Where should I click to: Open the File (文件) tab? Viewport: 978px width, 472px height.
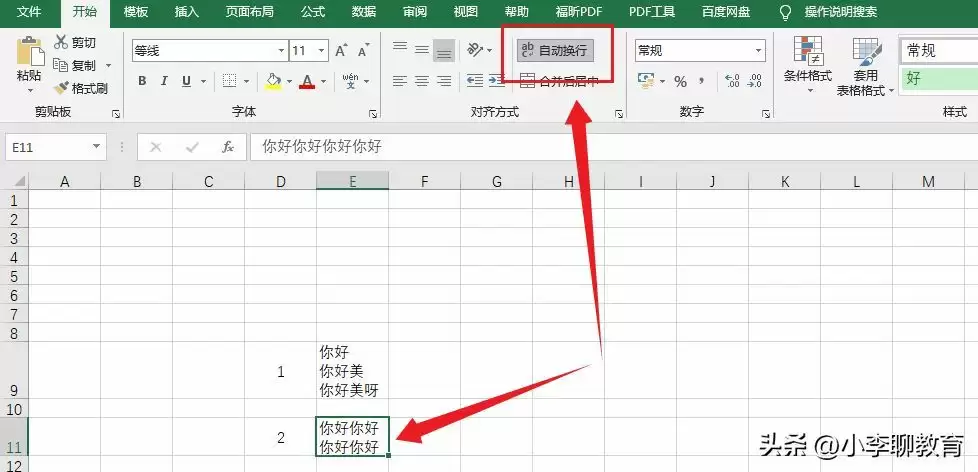click(x=29, y=12)
